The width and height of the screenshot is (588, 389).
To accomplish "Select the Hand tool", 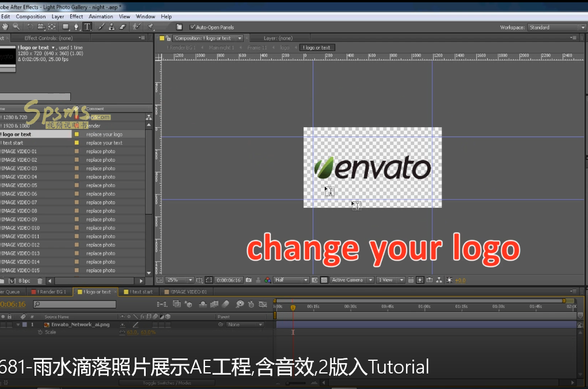I will tap(5, 26).
